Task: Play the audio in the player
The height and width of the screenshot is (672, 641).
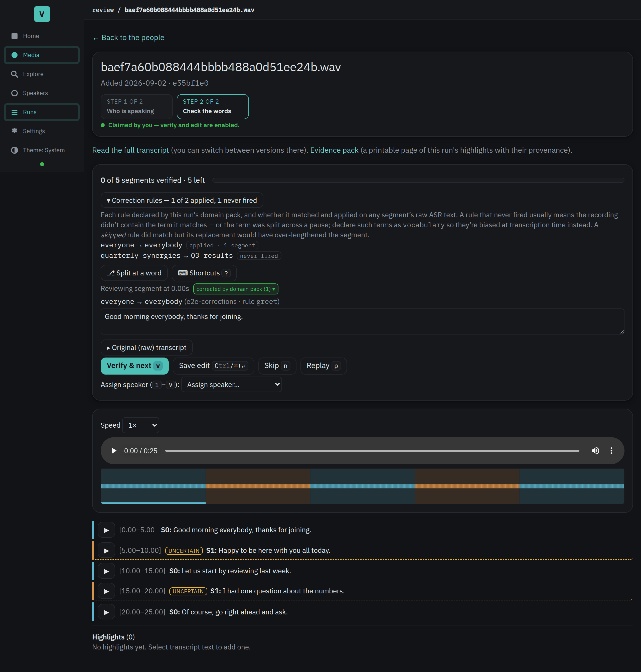Action: point(114,451)
